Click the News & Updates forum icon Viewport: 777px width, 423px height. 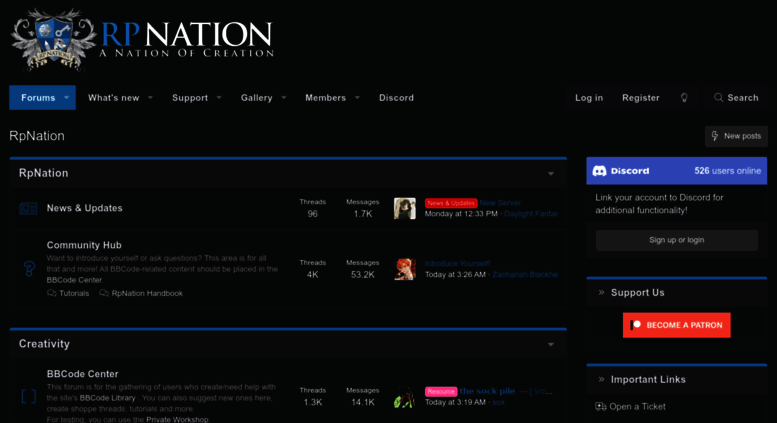coord(28,209)
